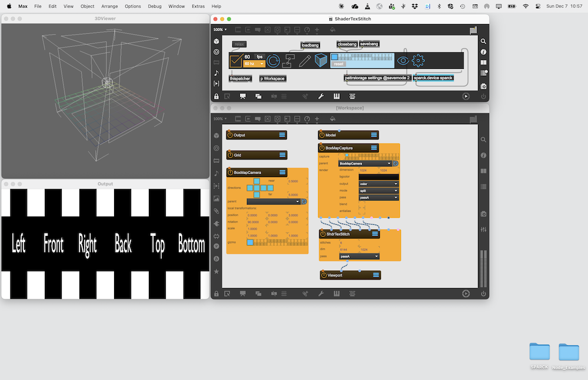
Task: Open the Extras menu in menu bar
Action: (198, 6)
